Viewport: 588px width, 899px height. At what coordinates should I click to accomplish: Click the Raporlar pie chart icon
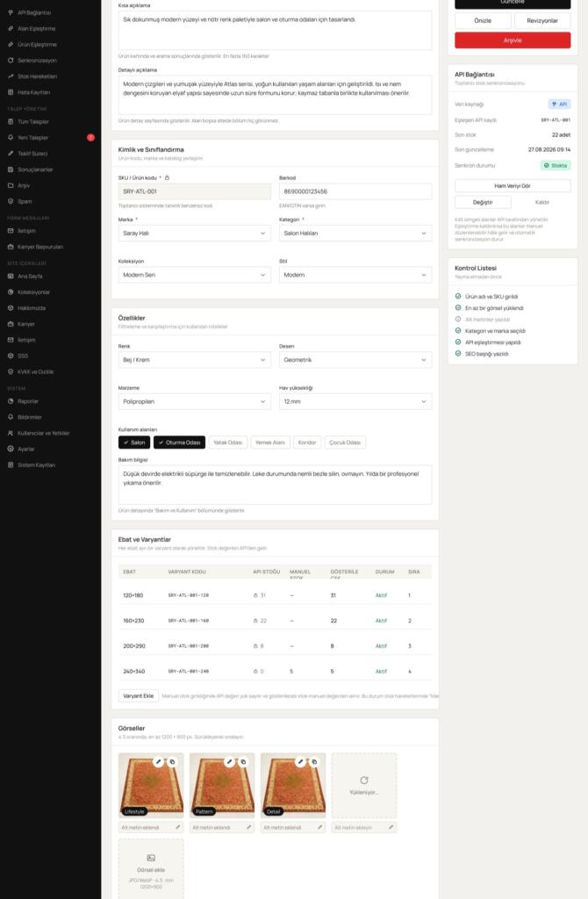click(x=11, y=401)
